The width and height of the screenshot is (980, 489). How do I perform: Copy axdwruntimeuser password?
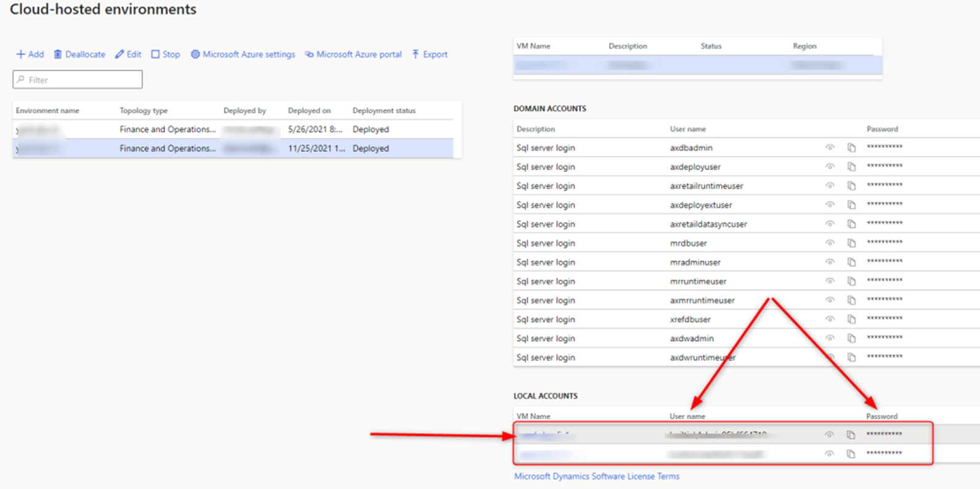coord(851,356)
